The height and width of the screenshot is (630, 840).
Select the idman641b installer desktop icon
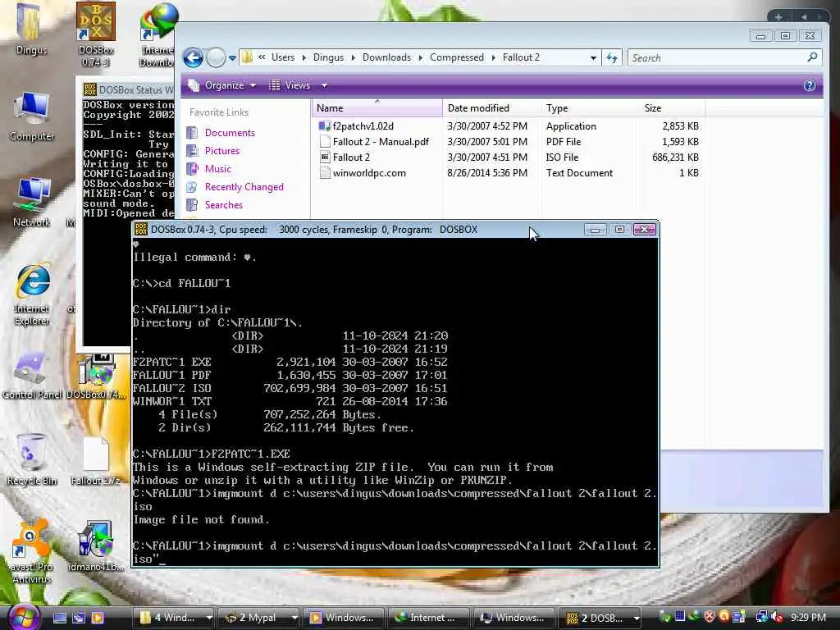pos(96,546)
